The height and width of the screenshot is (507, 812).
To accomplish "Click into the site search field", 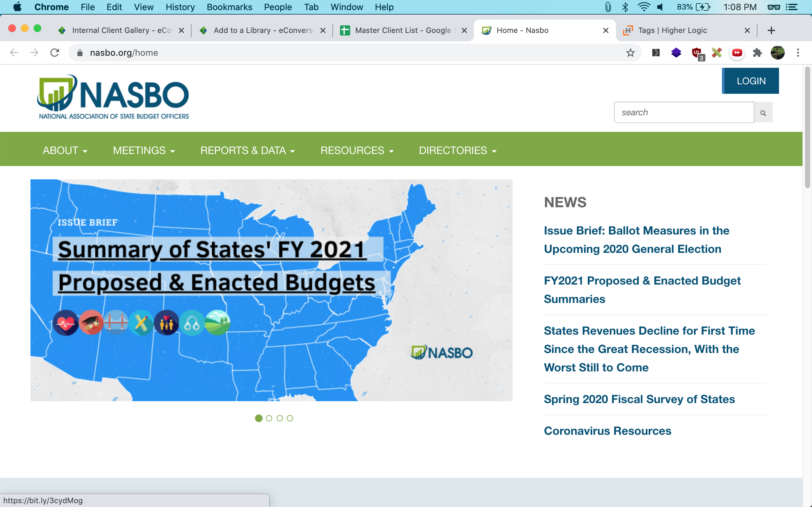I will [684, 112].
